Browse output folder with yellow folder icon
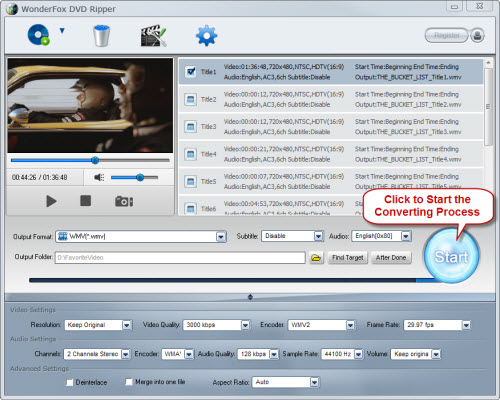The width and height of the screenshot is (500, 400). (316, 258)
